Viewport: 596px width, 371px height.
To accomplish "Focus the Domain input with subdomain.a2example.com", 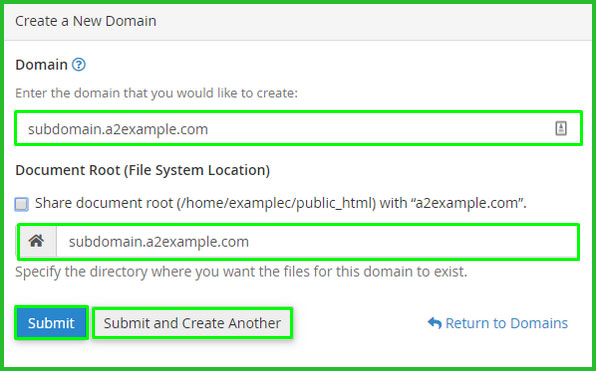I will coord(298,128).
